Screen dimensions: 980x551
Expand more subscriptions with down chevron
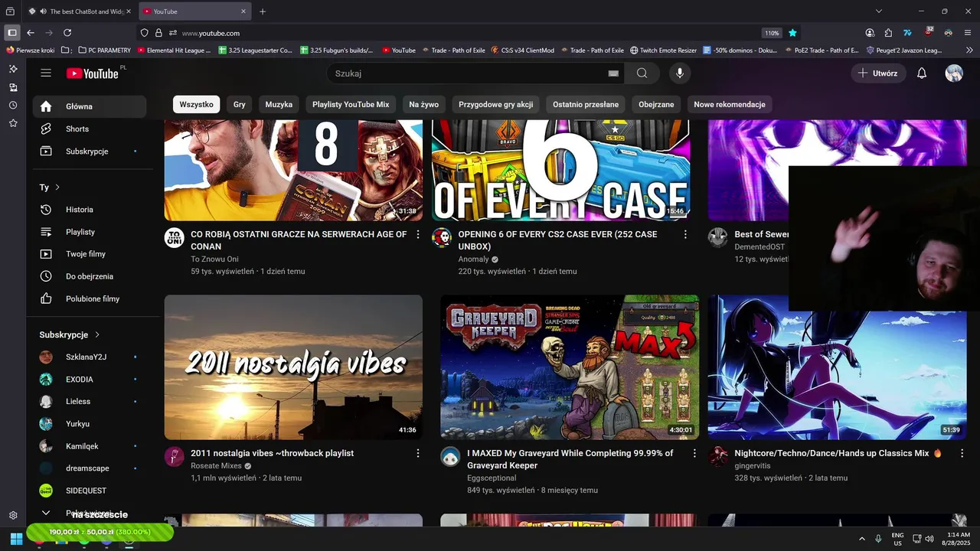coord(46,513)
